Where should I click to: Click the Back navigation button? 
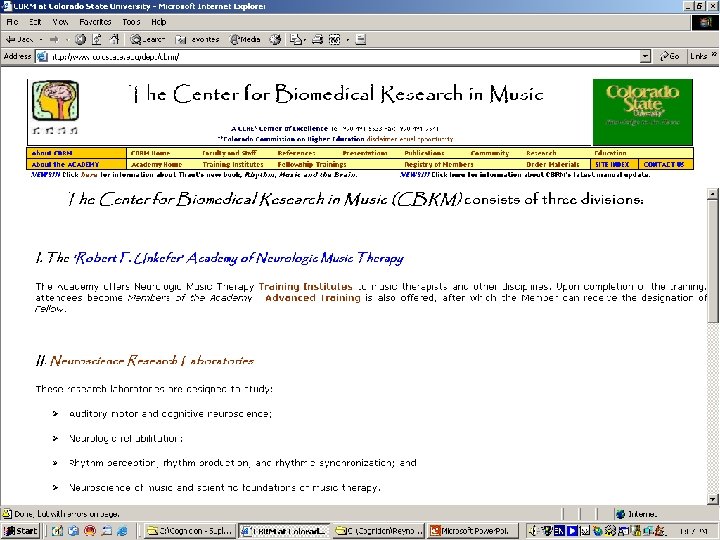coord(19,39)
